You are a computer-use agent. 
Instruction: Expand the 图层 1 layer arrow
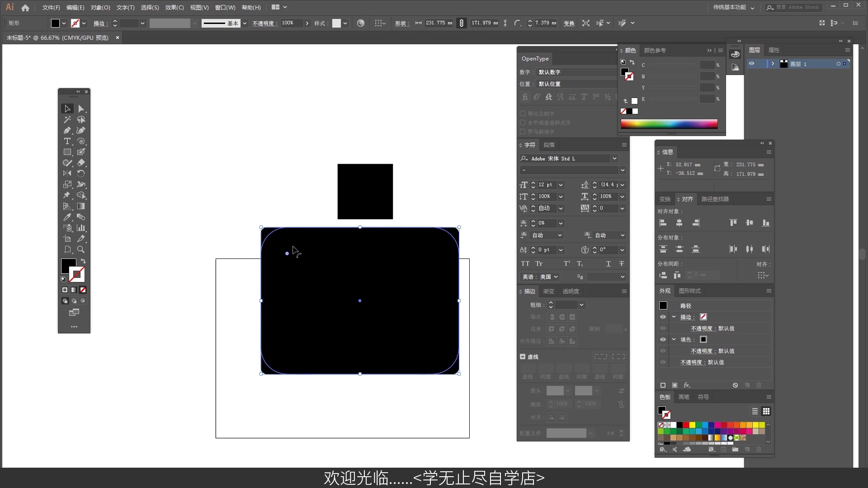tap(773, 64)
